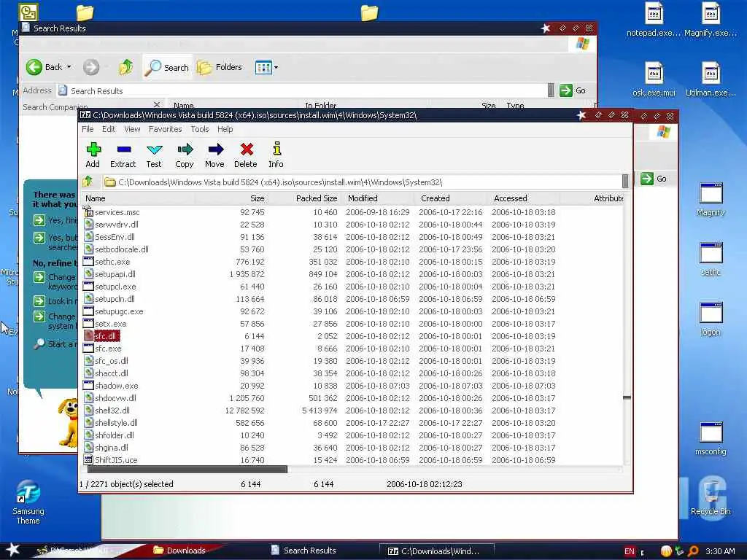The image size is (747, 560).
Task: Click the Back arrow in Search Results window
Action: pos(34,67)
